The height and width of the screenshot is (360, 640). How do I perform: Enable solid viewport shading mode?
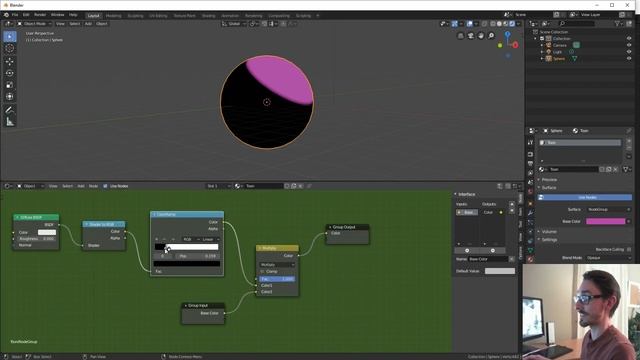pyautogui.click(x=499, y=24)
